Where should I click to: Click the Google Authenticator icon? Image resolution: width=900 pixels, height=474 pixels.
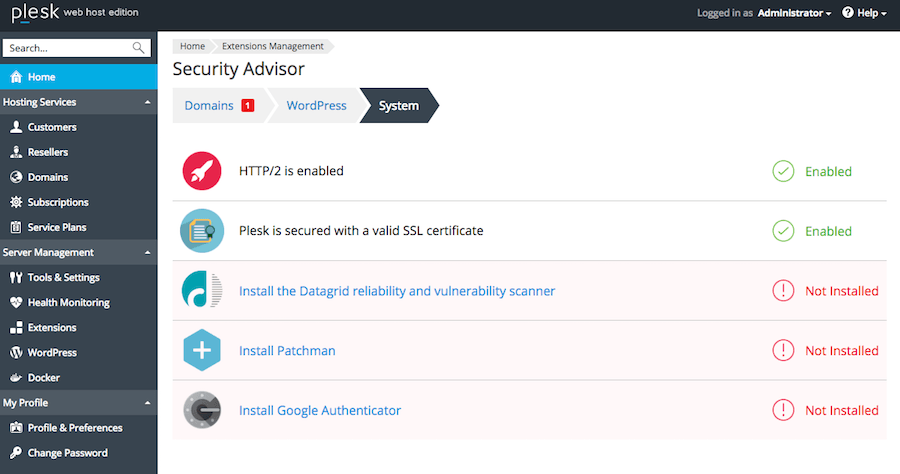(201, 410)
